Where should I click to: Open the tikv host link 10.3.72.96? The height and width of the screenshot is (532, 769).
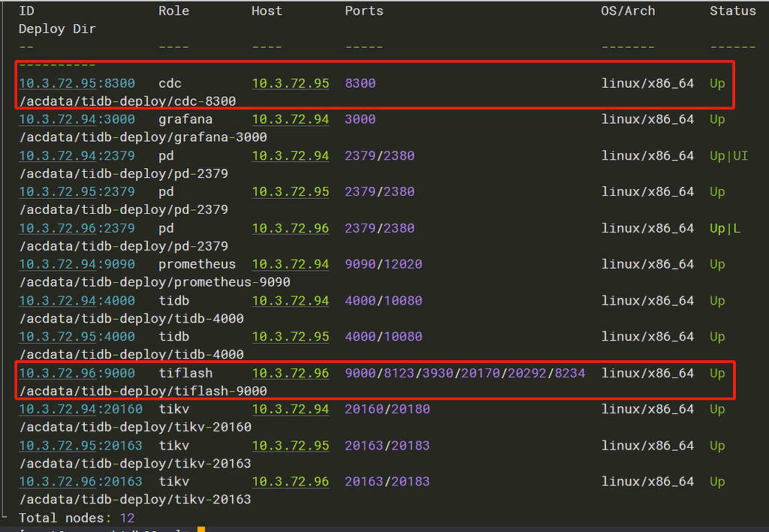[290, 481]
